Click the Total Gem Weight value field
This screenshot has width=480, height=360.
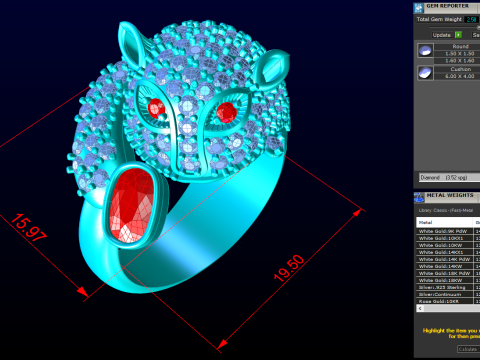click(x=471, y=19)
